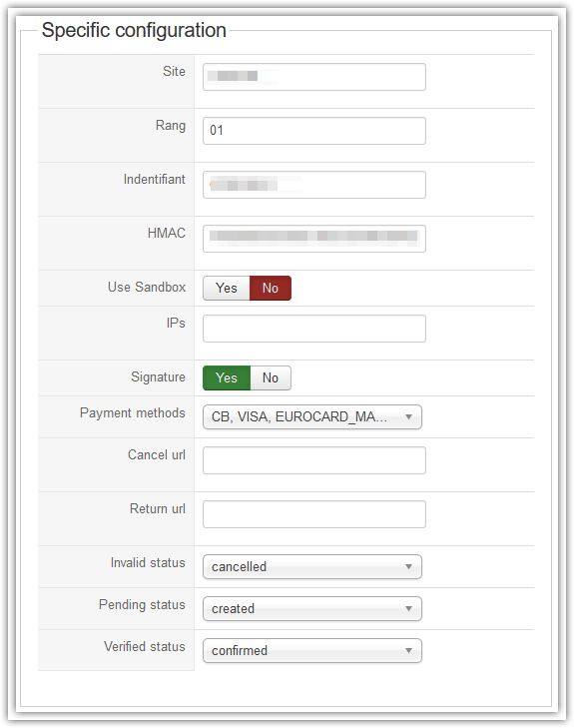Enable Use Sandbox with Yes
Screen dimensions: 574x728
click(x=227, y=289)
